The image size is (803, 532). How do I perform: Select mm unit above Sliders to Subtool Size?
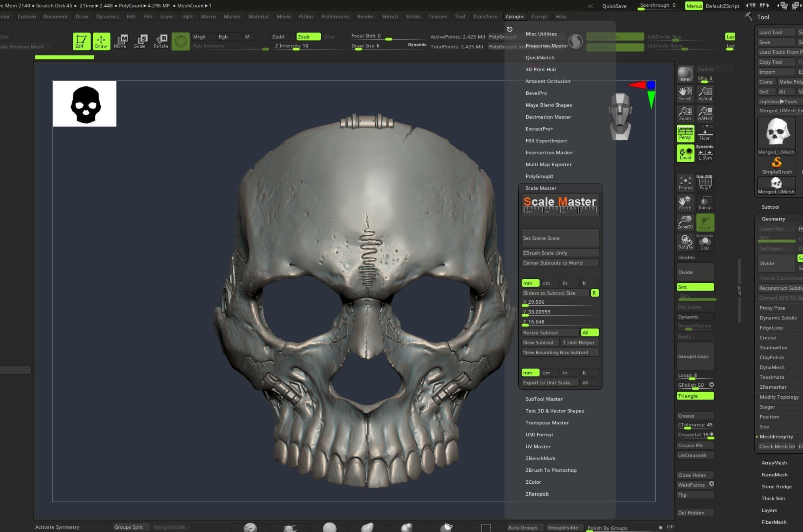(x=530, y=283)
